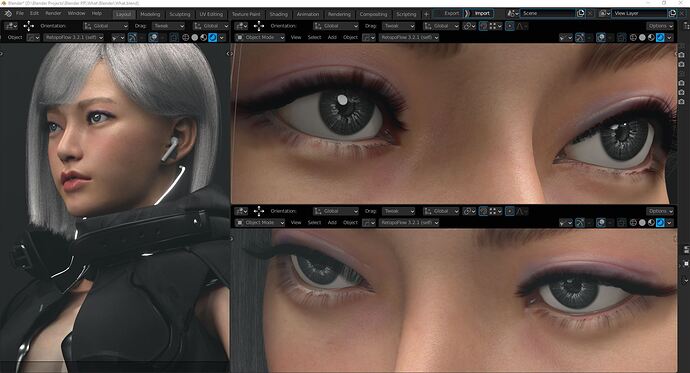Toggle overlays in the top right viewport
The height and width of the screenshot is (373, 690).
coord(601,37)
